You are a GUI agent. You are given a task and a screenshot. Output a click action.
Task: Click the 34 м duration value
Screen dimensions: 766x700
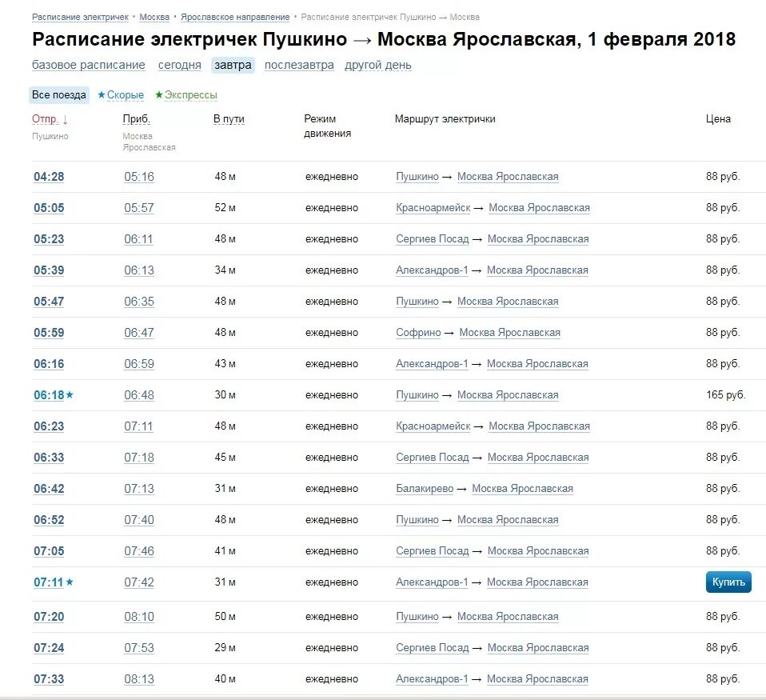(225, 270)
